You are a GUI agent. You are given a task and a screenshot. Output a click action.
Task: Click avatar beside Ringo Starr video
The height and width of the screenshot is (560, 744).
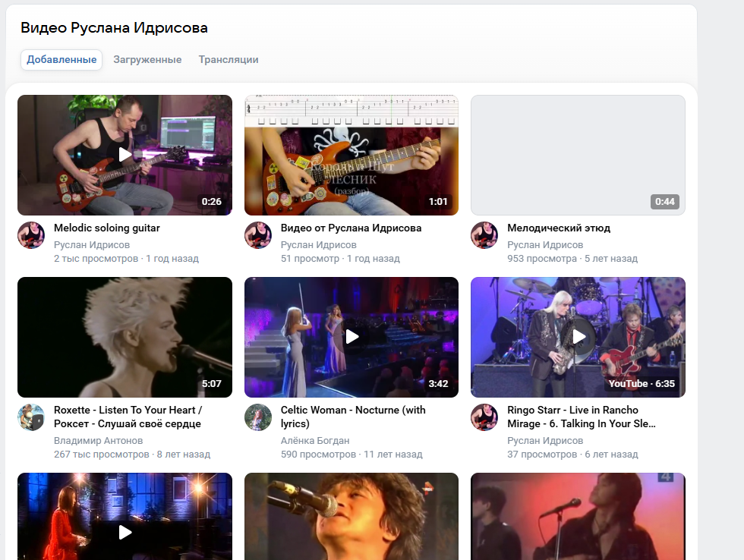tap(484, 417)
